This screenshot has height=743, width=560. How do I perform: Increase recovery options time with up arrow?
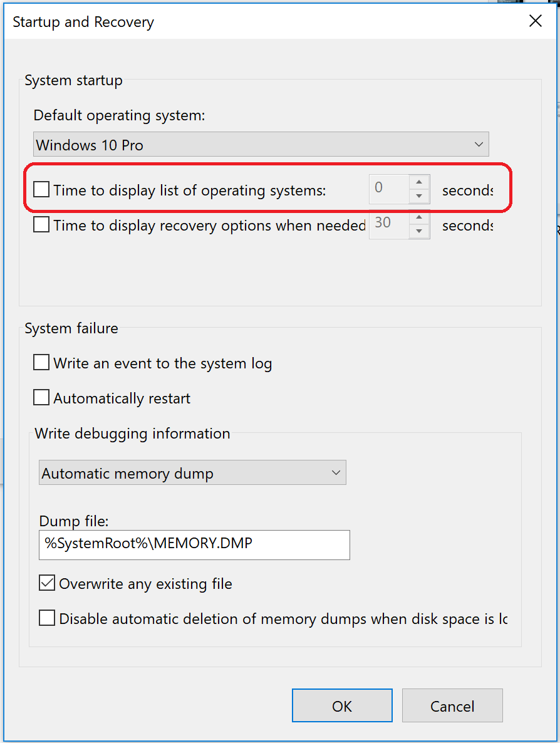coord(419,217)
